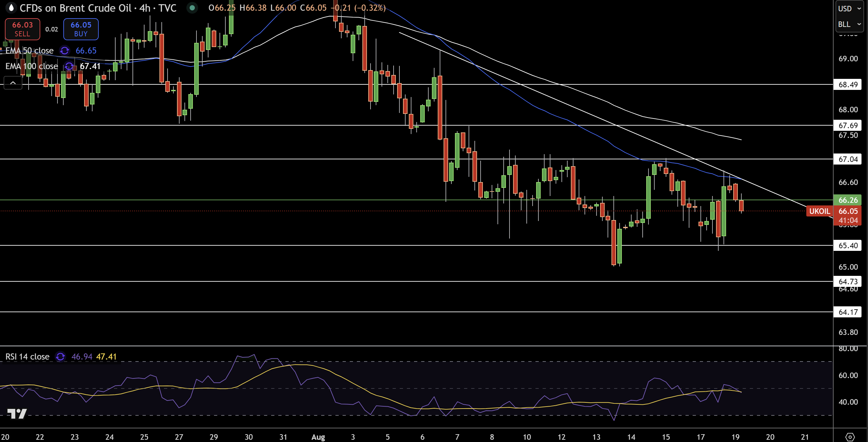The image size is (868, 442).
Task: Open the USD currency dropdown
Action: point(849,8)
